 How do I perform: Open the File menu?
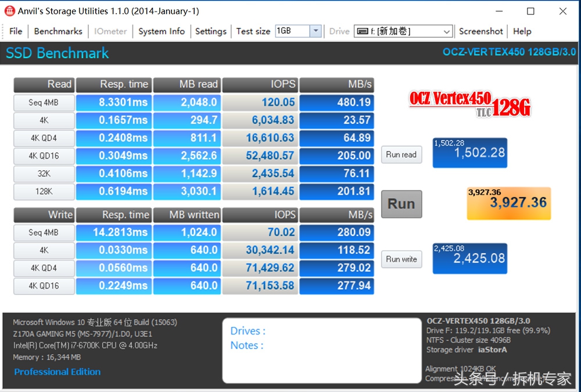(16, 31)
